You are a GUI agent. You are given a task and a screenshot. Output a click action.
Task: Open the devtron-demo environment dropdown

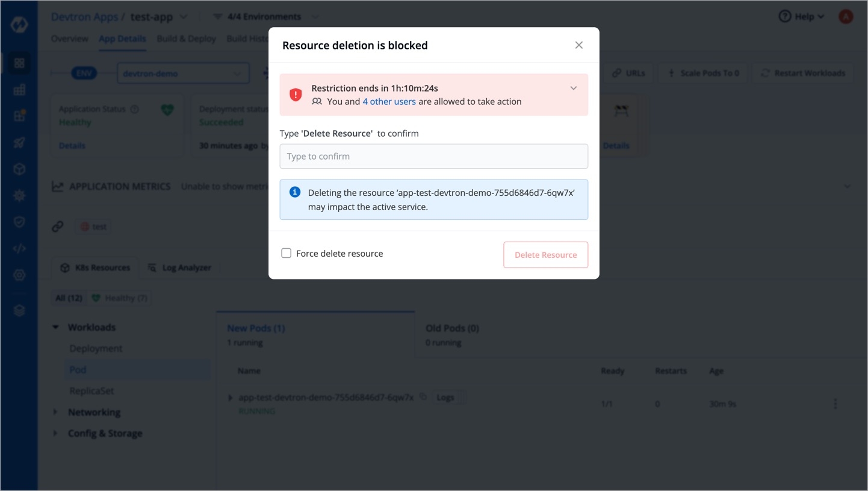183,73
